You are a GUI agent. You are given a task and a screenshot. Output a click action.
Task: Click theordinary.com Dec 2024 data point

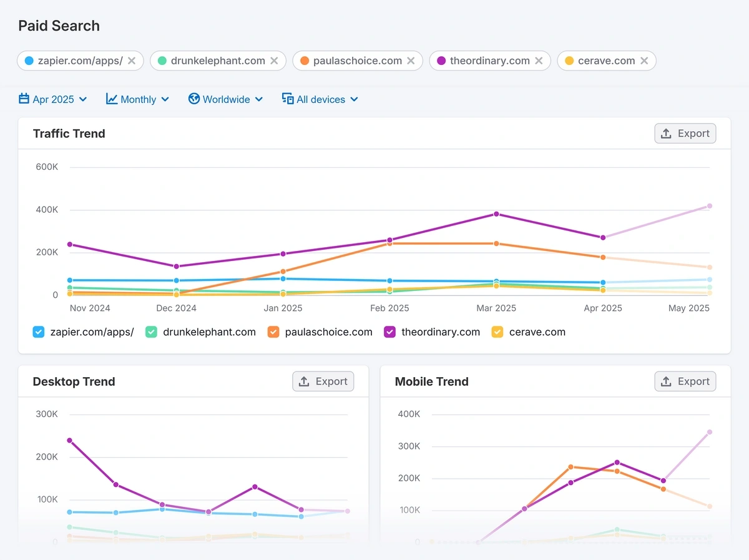177,267
